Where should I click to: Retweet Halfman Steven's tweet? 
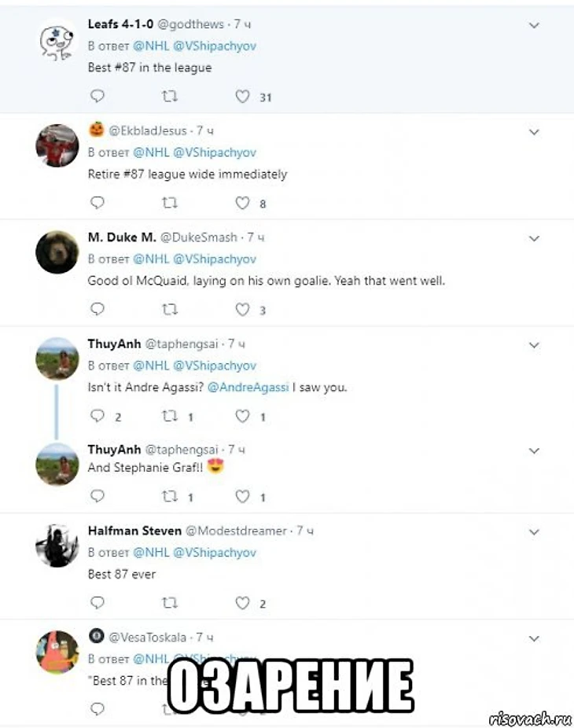pyautogui.click(x=169, y=603)
